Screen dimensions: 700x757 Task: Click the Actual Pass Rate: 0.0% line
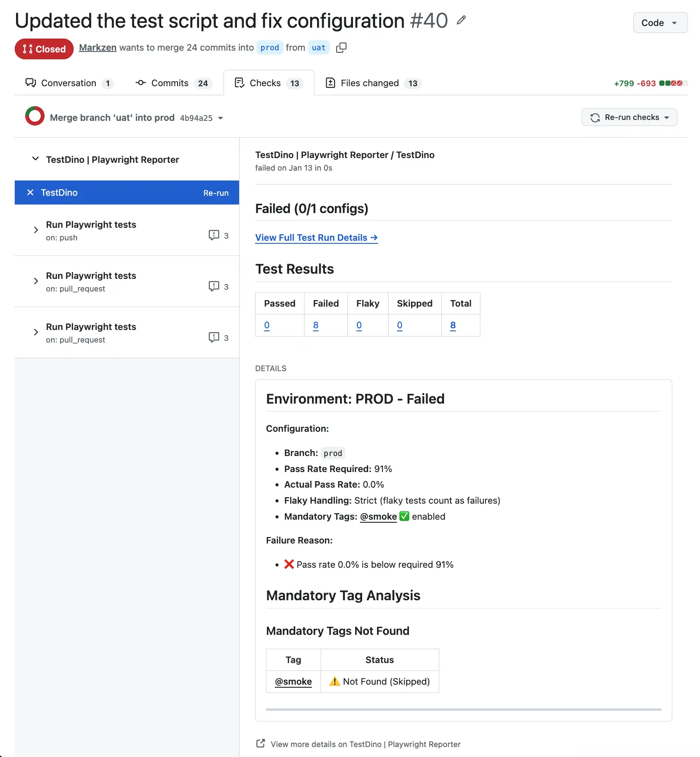point(334,484)
